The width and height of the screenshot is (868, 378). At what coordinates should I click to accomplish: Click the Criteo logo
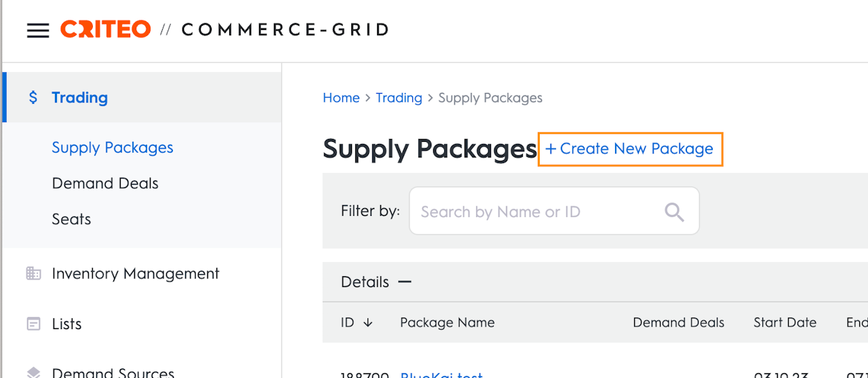[105, 29]
